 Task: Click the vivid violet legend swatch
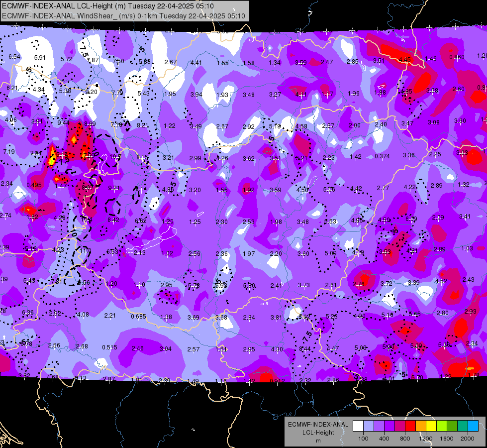(x=390, y=426)
